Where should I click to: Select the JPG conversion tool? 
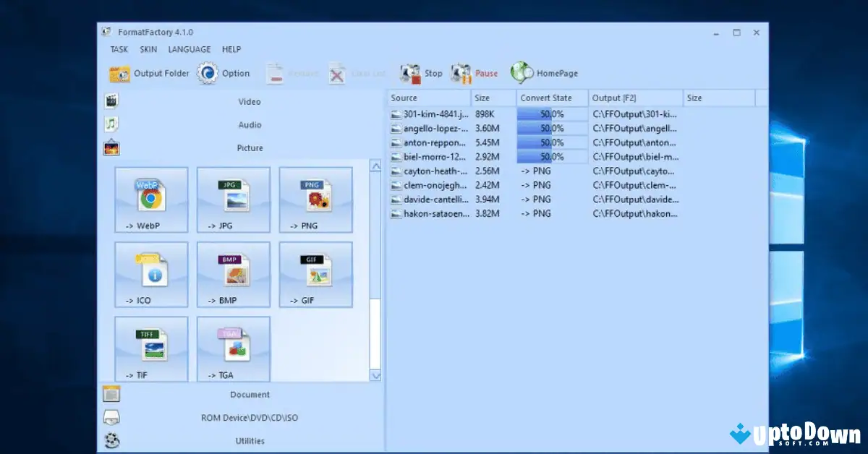pyautogui.click(x=233, y=200)
